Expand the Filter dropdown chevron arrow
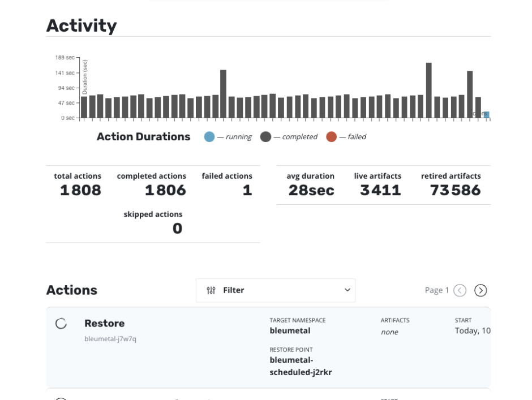This screenshot has height=400, width=532. pos(347,290)
